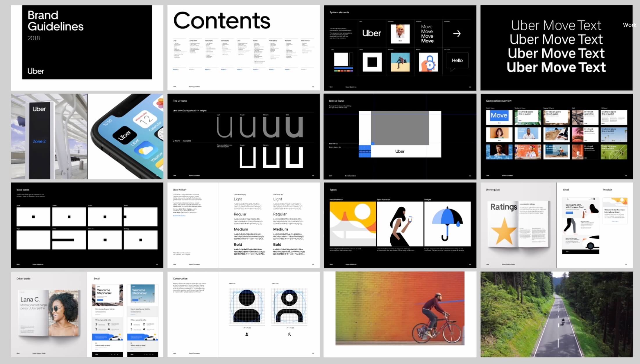Click the padlock illustration tile
Viewport: 640px width, 364px height.
(428, 62)
